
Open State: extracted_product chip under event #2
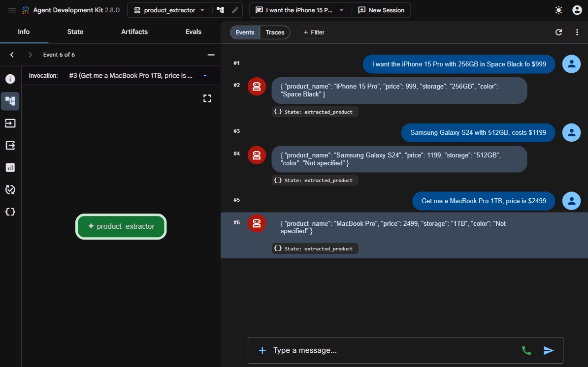point(315,112)
